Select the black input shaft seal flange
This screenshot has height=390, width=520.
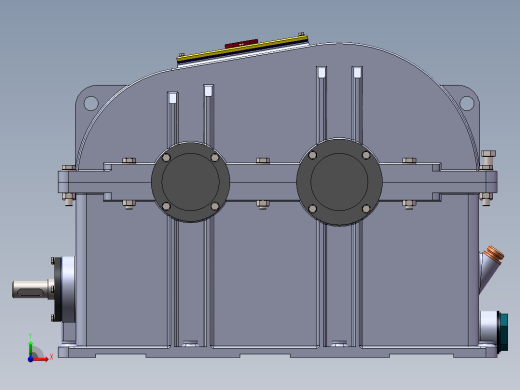tap(58, 289)
